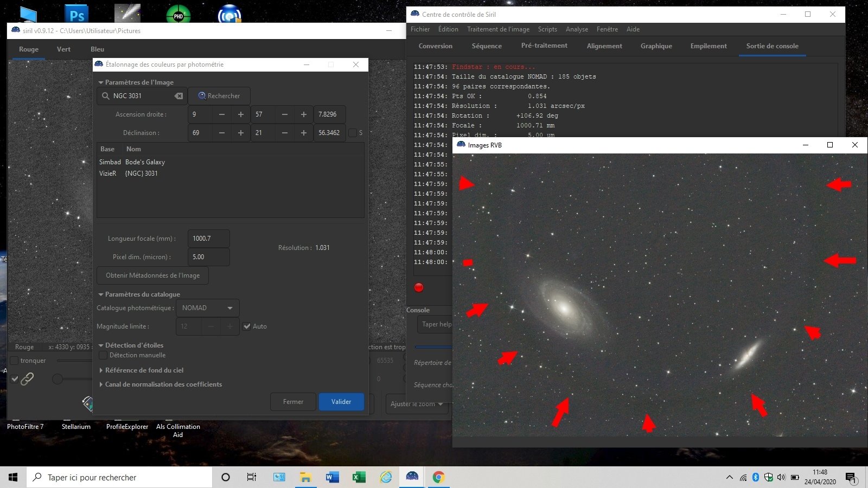
Task: Open Excel from the taskbar
Action: (359, 477)
